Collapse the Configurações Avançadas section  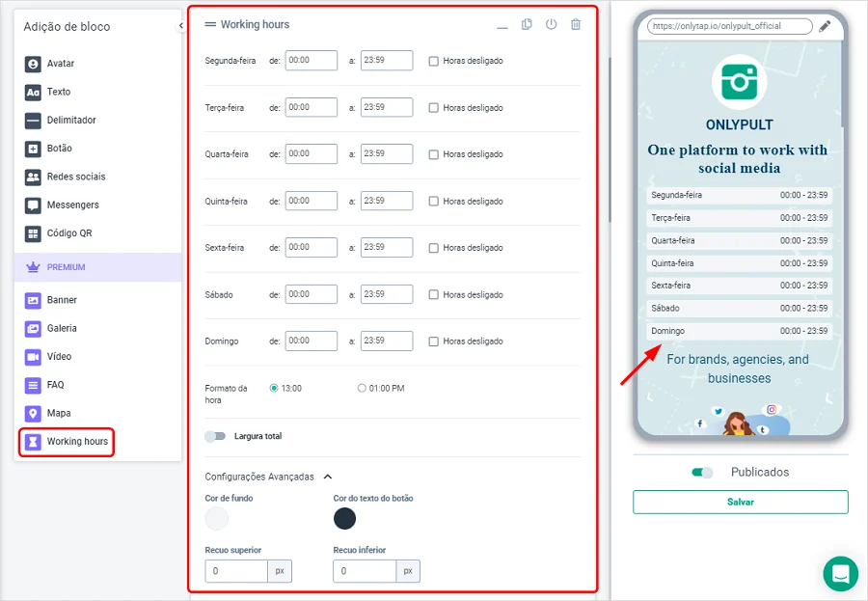pyautogui.click(x=327, y=477)
